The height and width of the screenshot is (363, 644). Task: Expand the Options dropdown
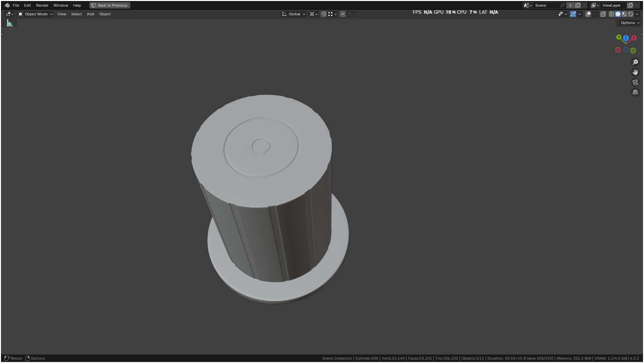tap(630, 23)
